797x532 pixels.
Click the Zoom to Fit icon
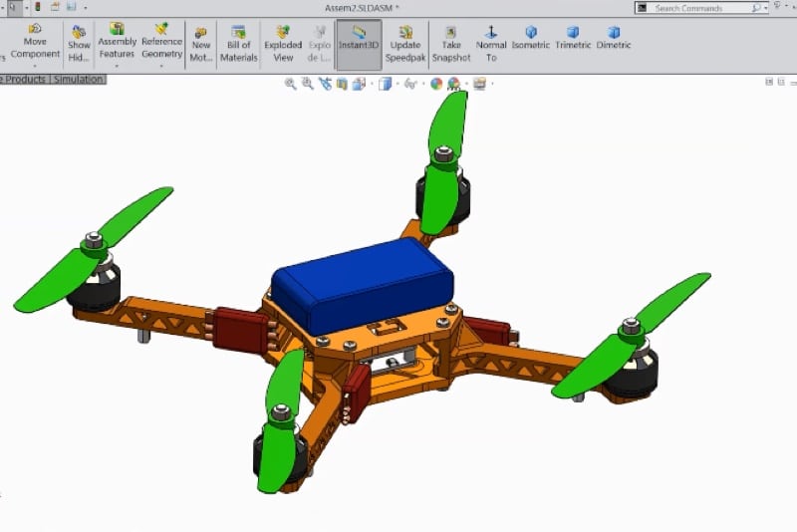coord(290,84)
